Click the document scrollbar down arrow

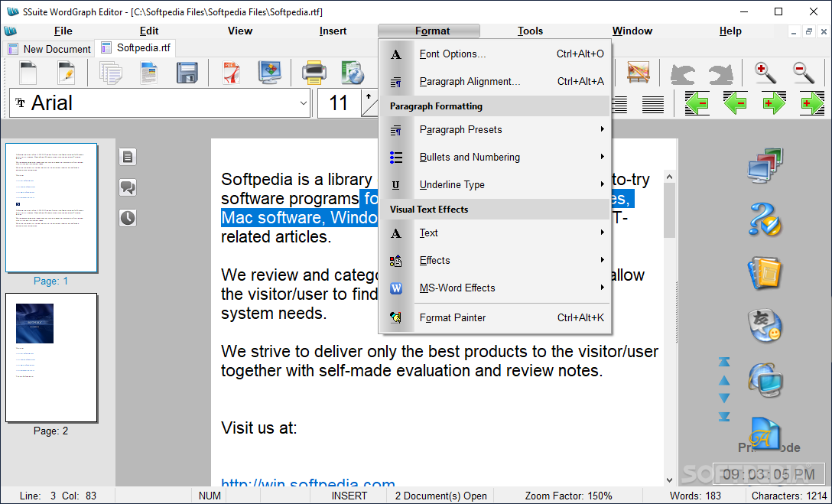(x=669, y=480)
